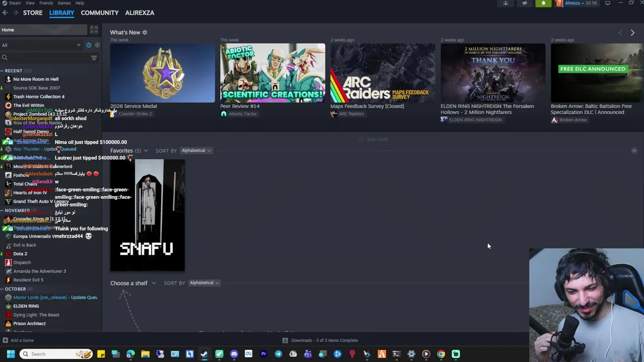Viewport: 644px width, 362px height.
Task: Go to the ALIREXZA profile tab
Action: click(140, 13)
